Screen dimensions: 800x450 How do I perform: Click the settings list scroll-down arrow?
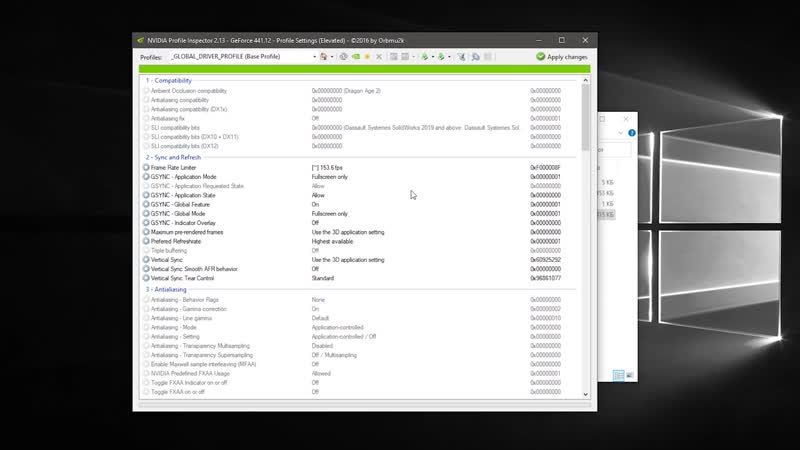coord(585,394)
